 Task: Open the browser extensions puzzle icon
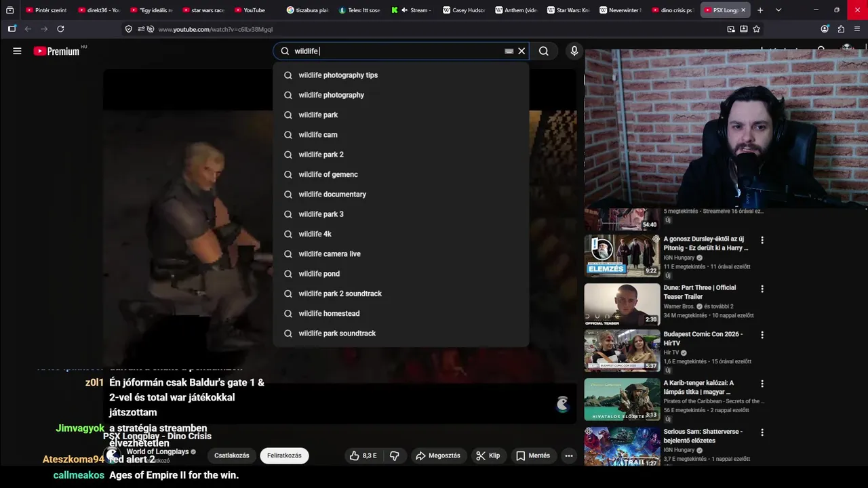841,29
